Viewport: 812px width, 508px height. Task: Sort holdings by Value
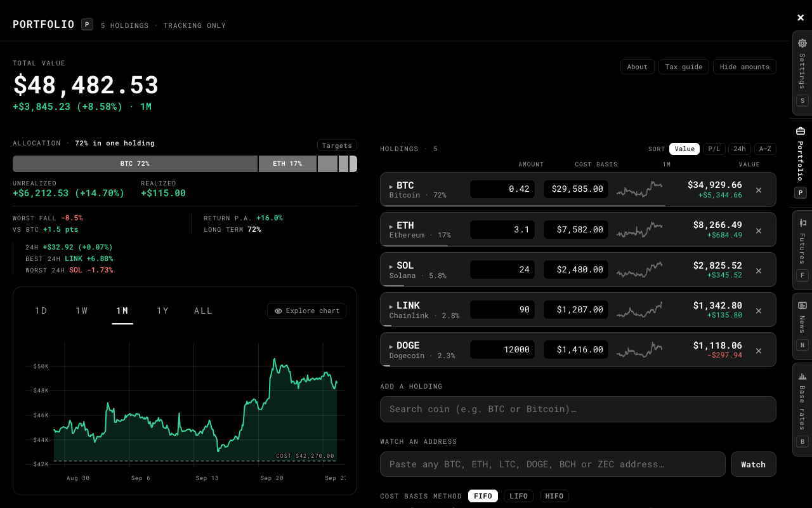[x=684, y=149]
